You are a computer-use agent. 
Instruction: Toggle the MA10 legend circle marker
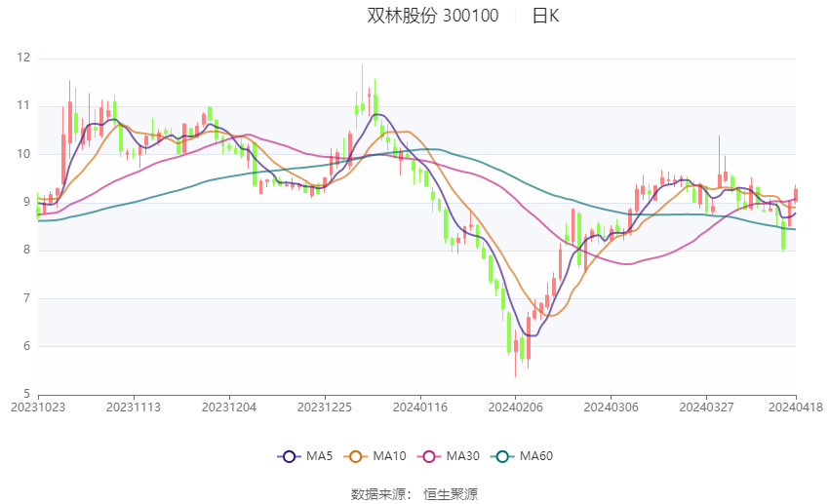[x=355, y=456]
